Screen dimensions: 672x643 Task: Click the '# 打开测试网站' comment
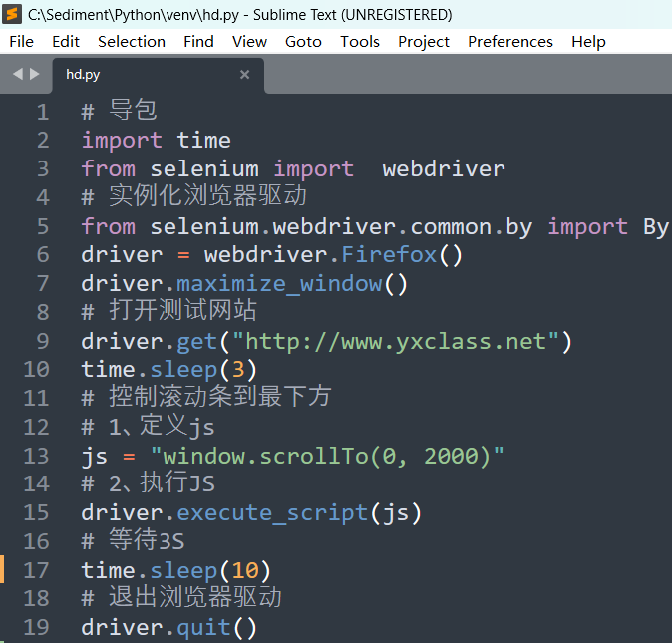pos(169,311)
